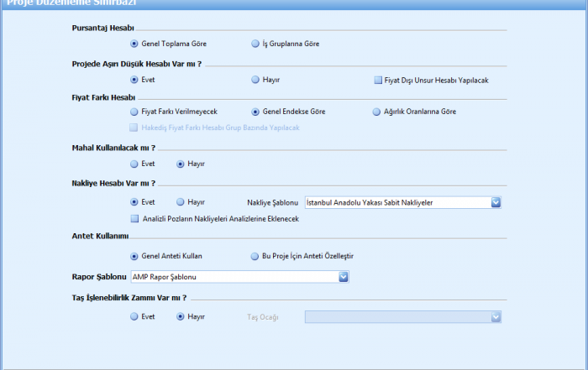Select 'Genel Toplama Göre' radio option
The width and height of the screenshot is (588, 370).
pyautogui.click(x=134, y=44)
